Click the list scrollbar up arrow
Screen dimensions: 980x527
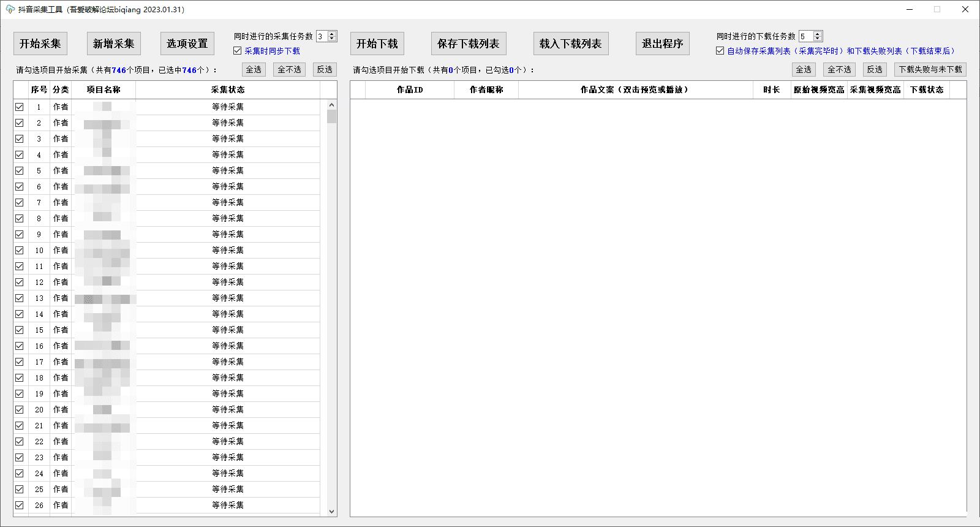[x=332, y=105]
